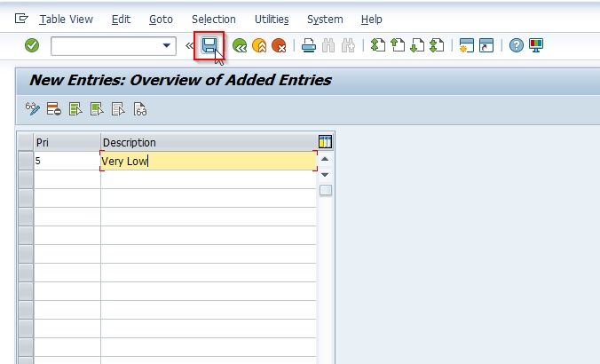Jump to First Page icon
Viewport: 600px width, 364px height.
point(378,45)
